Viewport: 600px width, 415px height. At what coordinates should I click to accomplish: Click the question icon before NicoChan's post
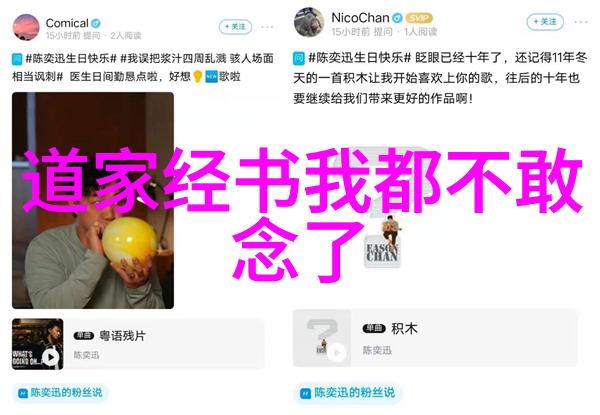coord(299,59)
